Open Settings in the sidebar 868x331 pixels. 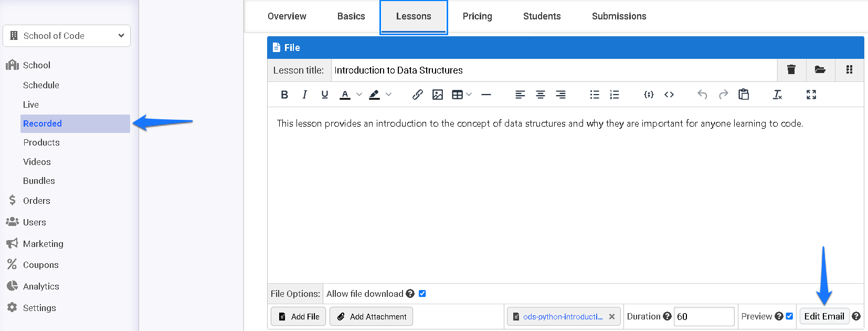pos(39,308)
